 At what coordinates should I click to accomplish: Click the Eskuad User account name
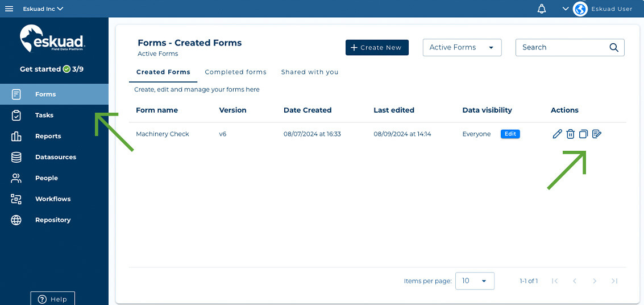(x=612, y=9)
